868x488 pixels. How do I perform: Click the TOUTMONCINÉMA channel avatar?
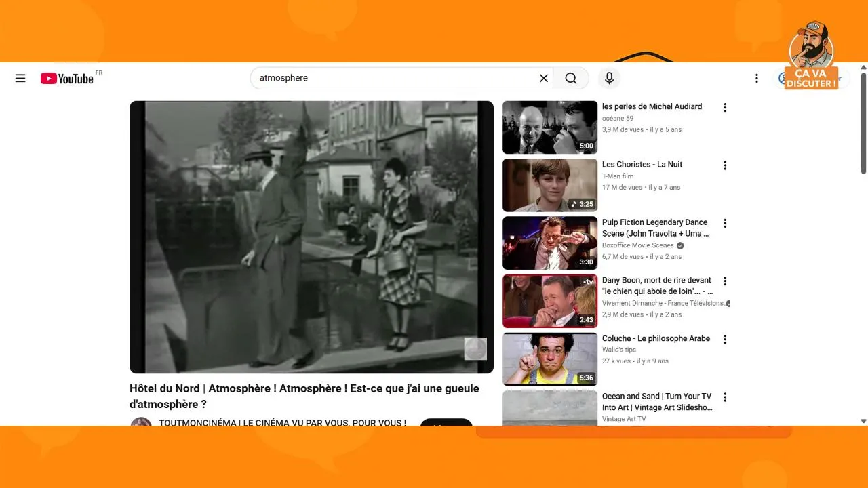[141, 422]
